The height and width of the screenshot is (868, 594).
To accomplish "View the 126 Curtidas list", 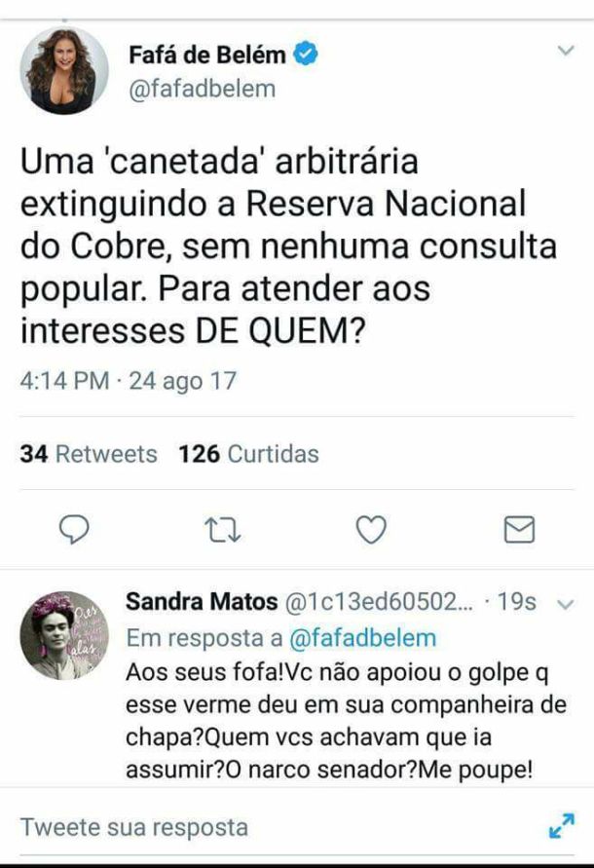I will (x=245, y=453).
